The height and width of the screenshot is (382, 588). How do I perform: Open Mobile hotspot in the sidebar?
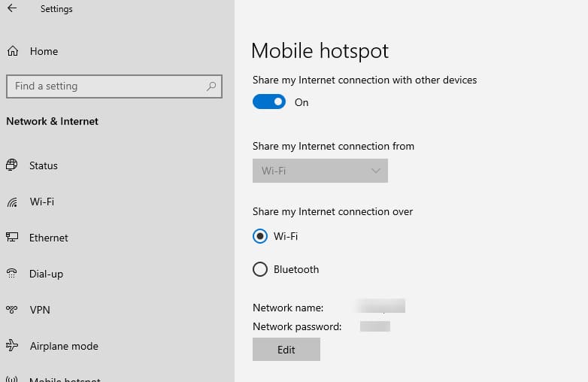64,378
